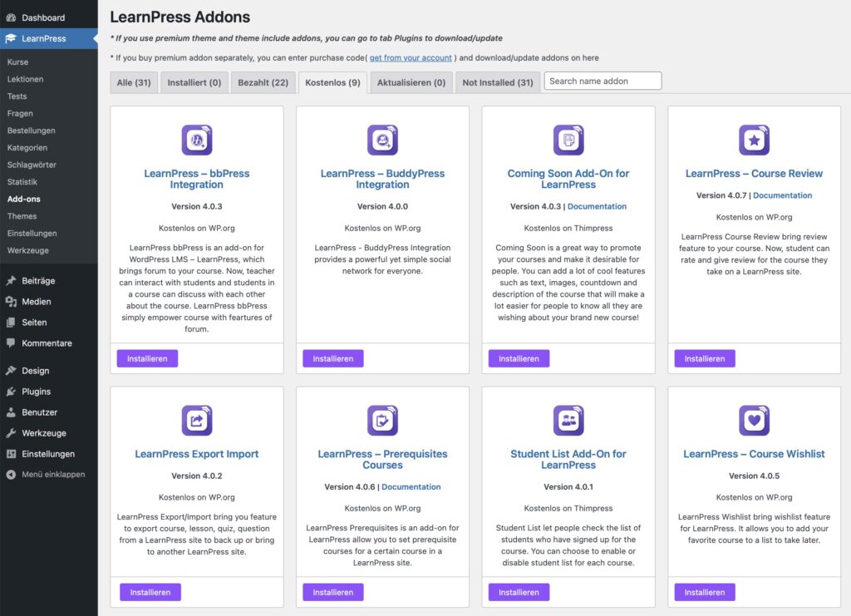Click the Prerequisites Courses addon icon

[x=382, y=420]
